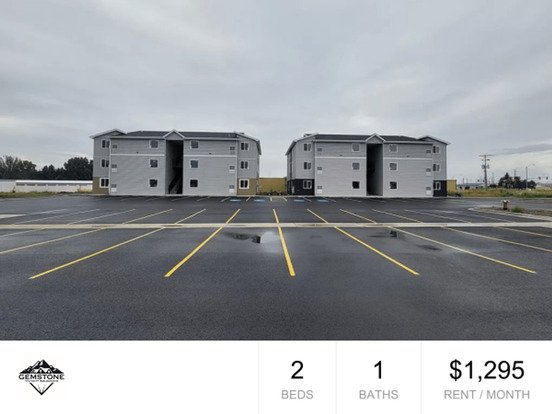Click the RENT / MONTH label
Screen dimensions: 552x414
[x=487, y=395]
